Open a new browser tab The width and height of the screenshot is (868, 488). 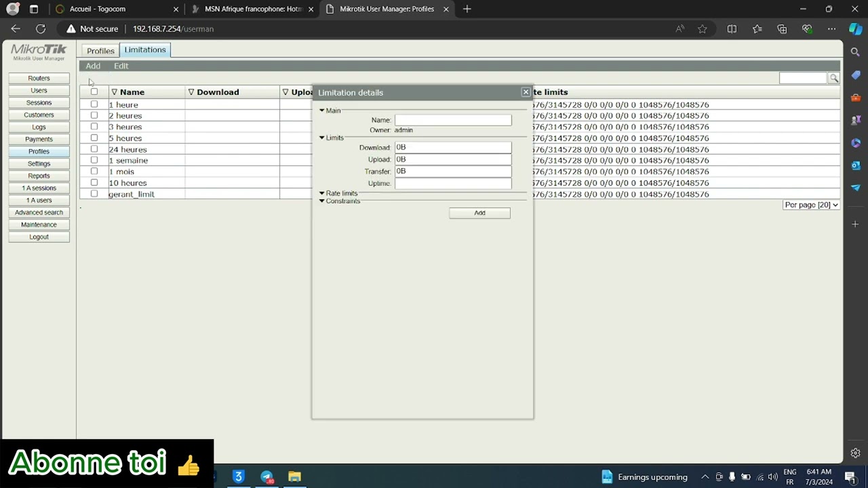[467, 9]
